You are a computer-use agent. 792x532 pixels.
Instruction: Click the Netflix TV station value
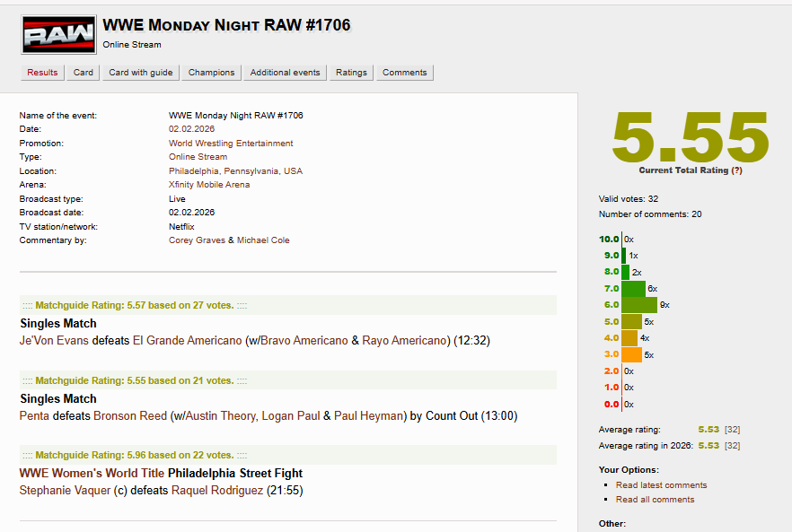click(181, 227)
